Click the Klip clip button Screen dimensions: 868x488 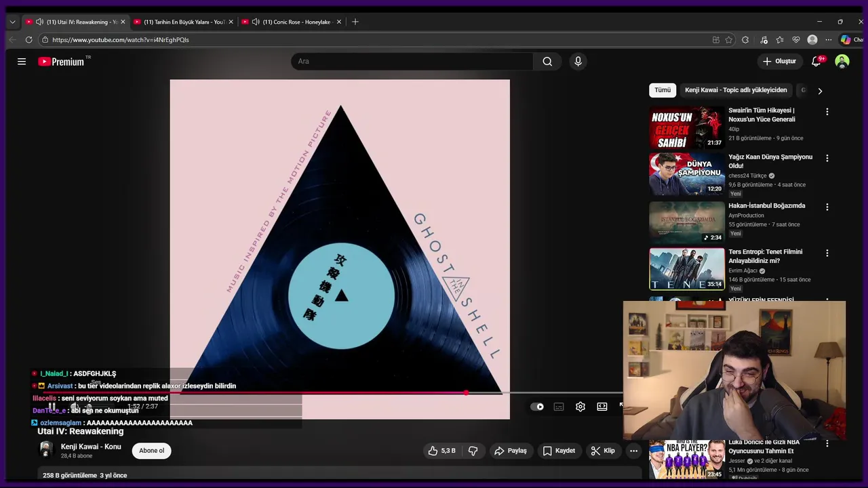pyautogui.click(x=603, y=451)
